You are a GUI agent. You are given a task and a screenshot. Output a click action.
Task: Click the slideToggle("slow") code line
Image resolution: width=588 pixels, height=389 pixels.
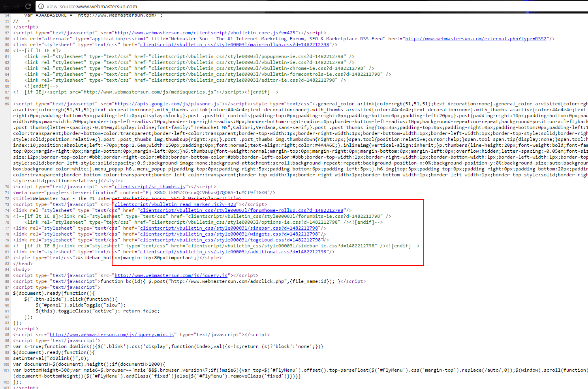tap(81, 305)
